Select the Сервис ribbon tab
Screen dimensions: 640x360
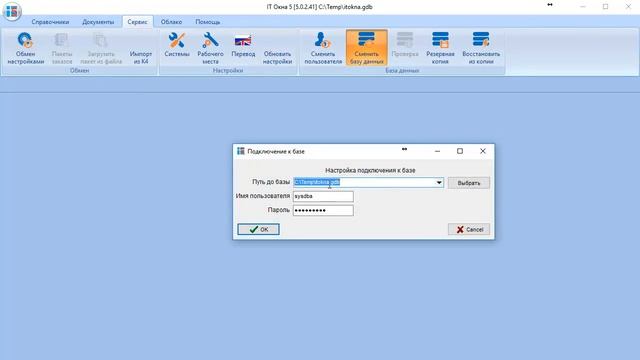[138, 22]
